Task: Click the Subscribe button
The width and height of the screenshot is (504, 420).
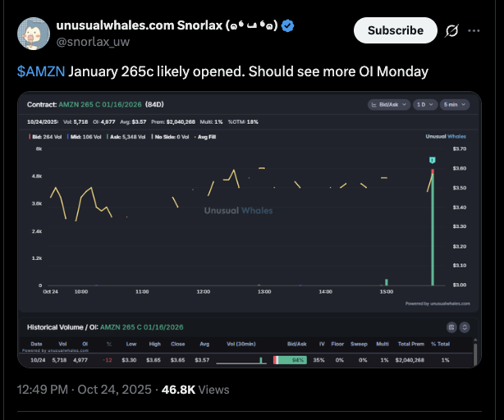Action: pos(395,30)
